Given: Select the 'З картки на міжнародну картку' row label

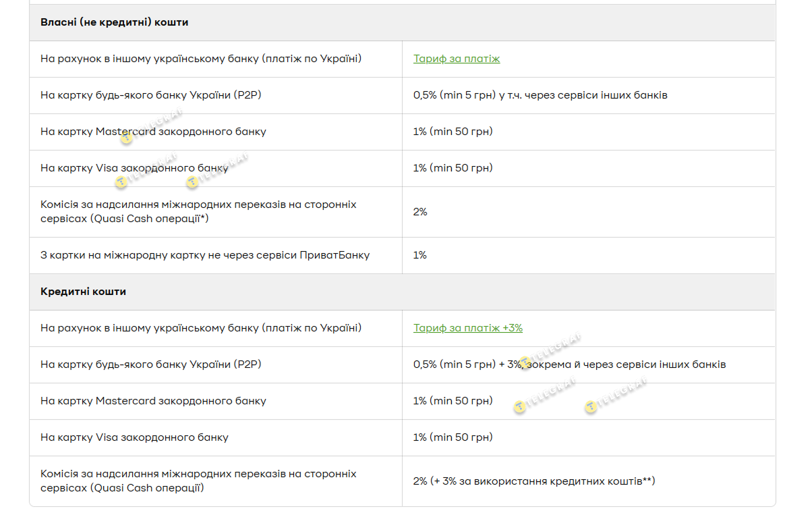Looking at the screenshot, I should pyautogui.click(x=204, y=255).
